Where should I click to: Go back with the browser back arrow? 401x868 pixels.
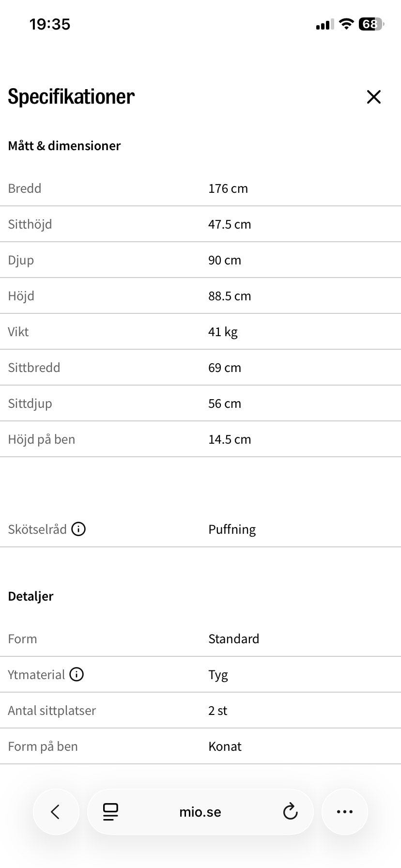point(56,811)
